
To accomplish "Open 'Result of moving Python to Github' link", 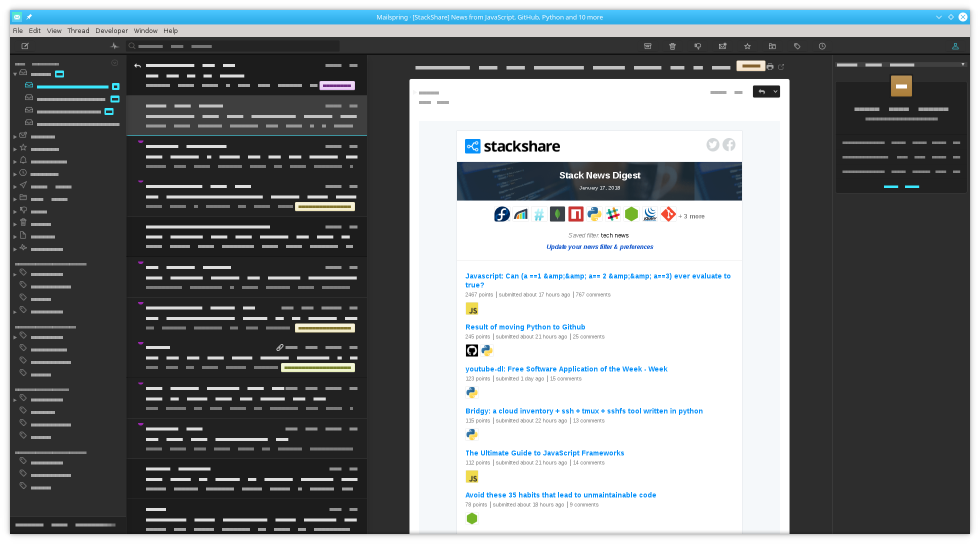I will pyautogui.click(x=525, y=327).
